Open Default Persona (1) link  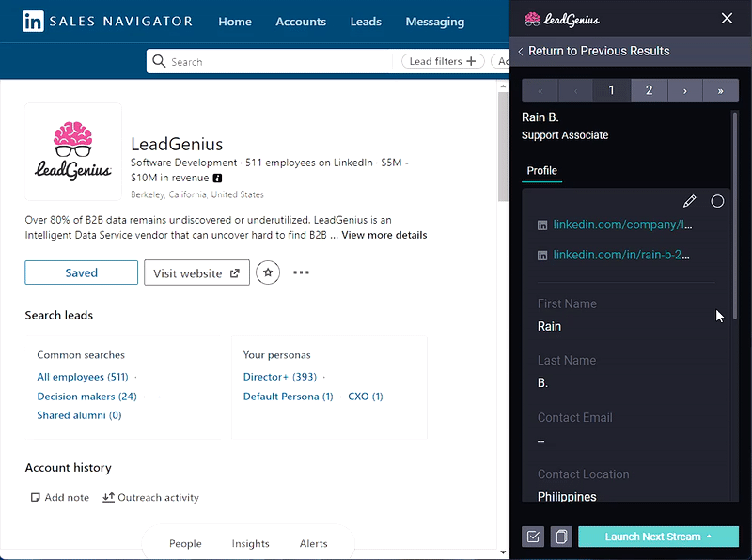[x=289, y=397]
